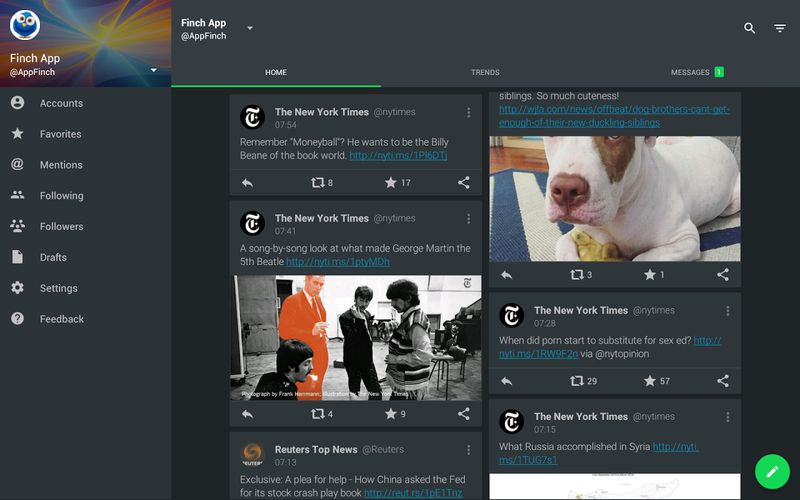800x500 pixels.
Task: Expand the account dropdown arrow in sidebar header
Action: [x=154, y=70]
